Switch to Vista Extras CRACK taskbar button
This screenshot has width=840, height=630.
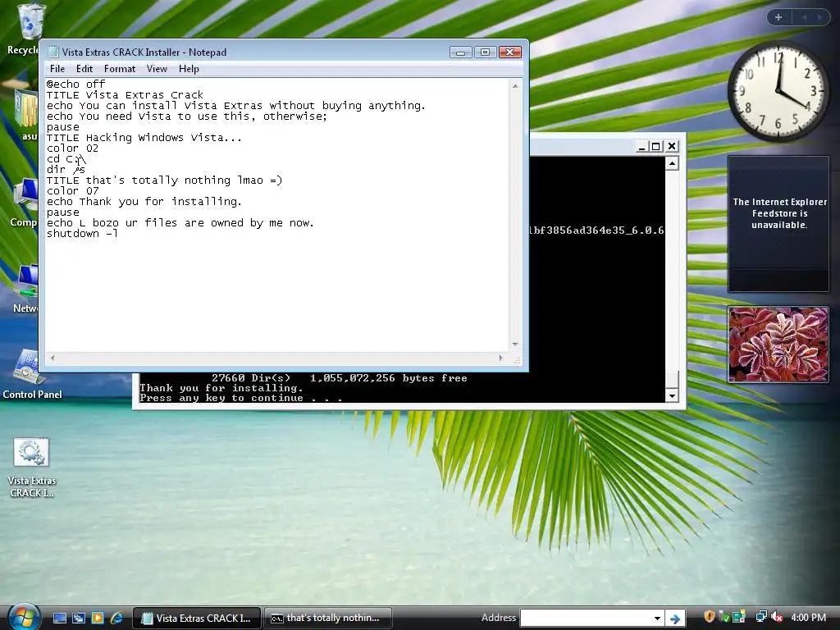click(197, 618)
